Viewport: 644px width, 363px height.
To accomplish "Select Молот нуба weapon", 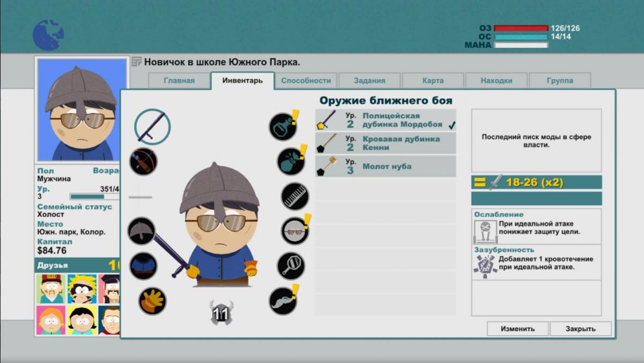I will pyautogui.click(x=386, y=166).
